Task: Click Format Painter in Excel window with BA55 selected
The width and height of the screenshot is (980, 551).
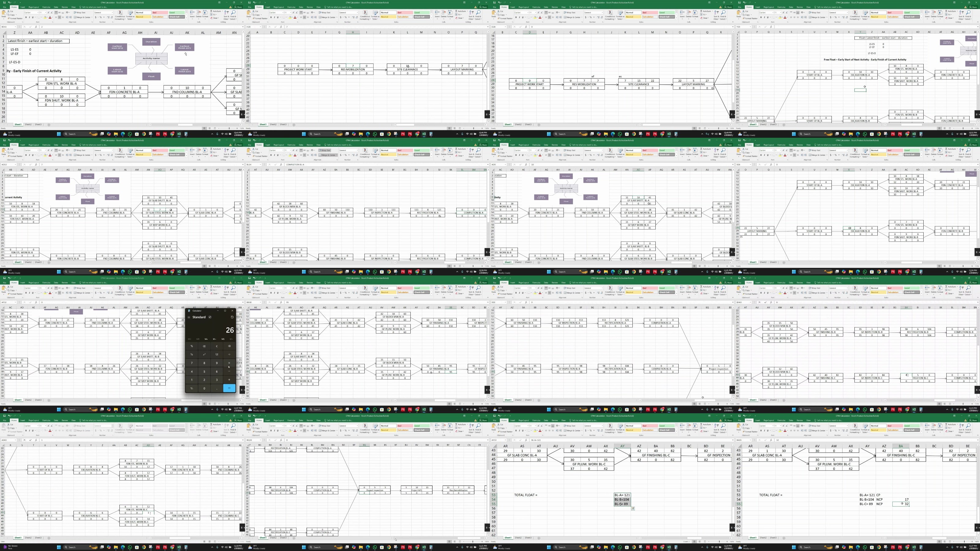Action: (750, 432)
